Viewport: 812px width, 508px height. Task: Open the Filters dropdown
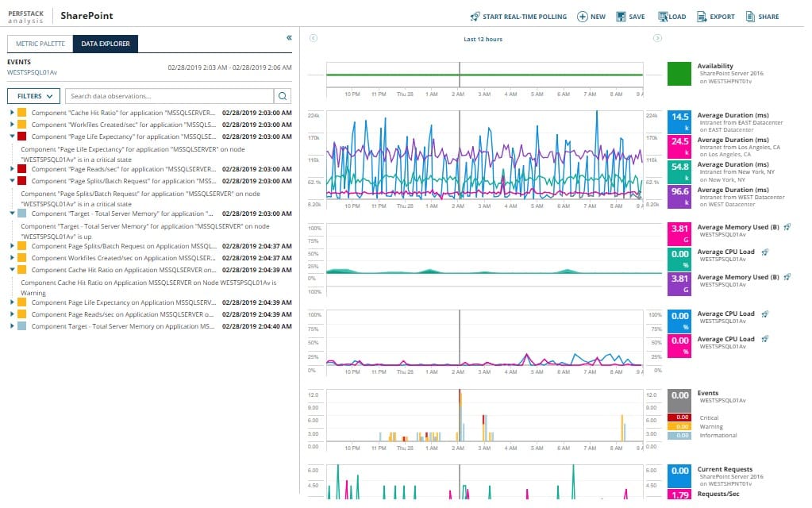[x=33, y=96]
